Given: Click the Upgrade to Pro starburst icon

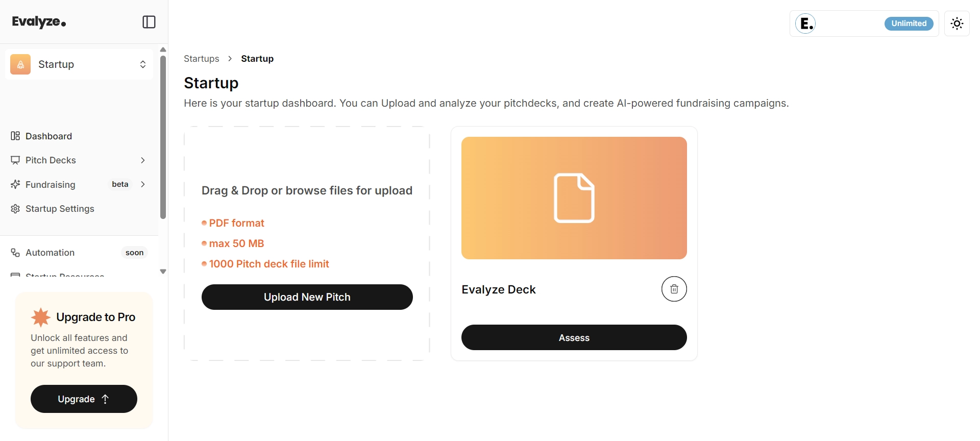Looking at the screenshot, I should [41, 317].
